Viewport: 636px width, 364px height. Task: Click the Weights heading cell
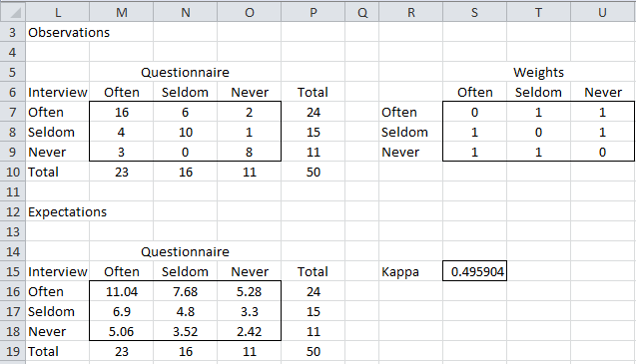pos(539,72)
